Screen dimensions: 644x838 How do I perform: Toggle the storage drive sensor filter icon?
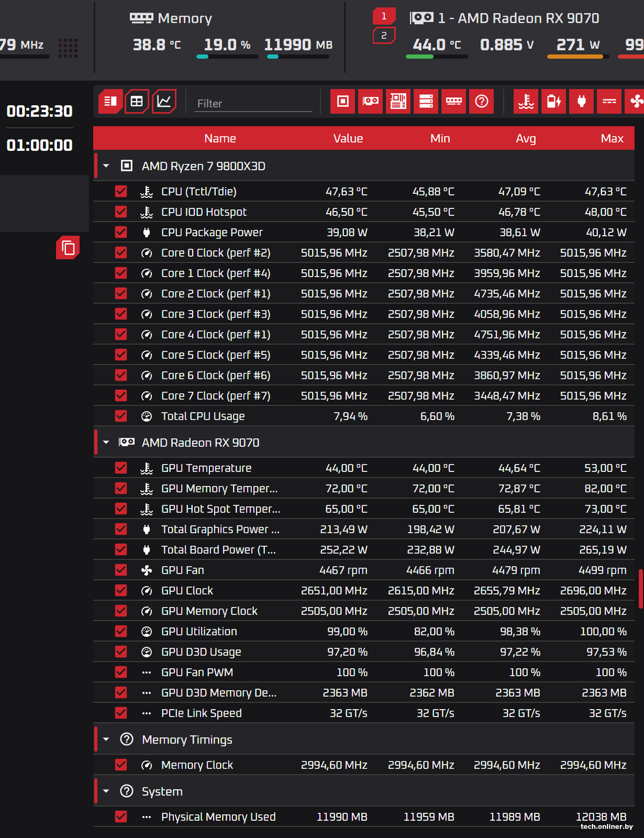[426, 101]
